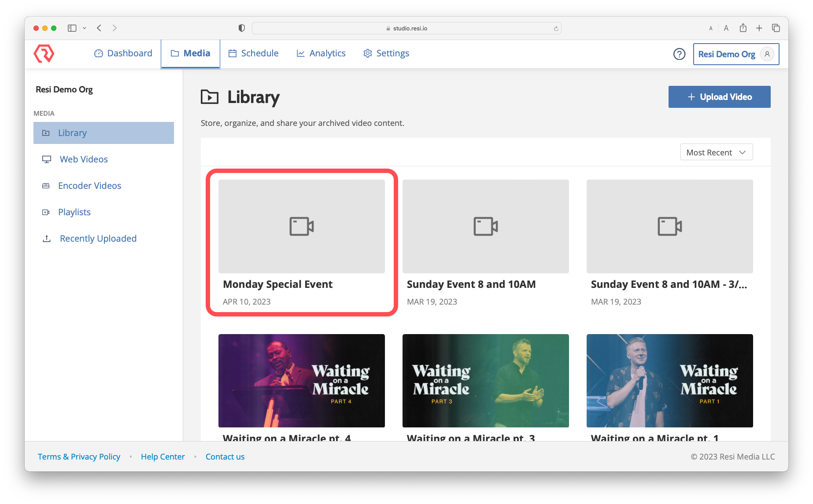The height and width of the screenshot is (504, 813).
Task: Select Encoder Videos in the sidebar
Action: point(89,186)
